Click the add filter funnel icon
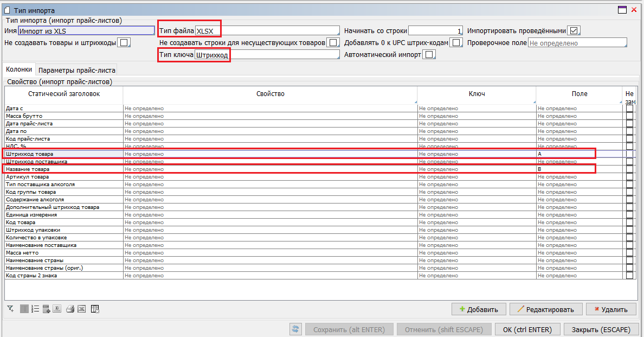 [10, 309]
